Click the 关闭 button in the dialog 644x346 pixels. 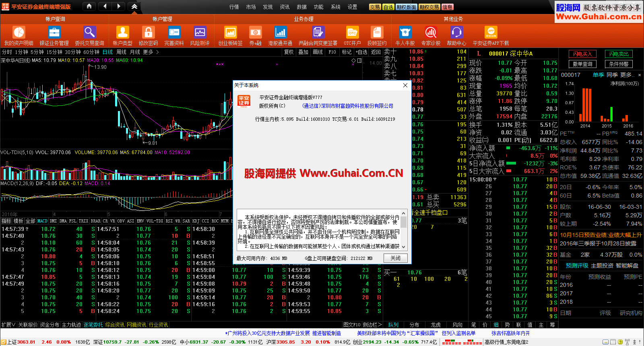click(x=396, y=258)
